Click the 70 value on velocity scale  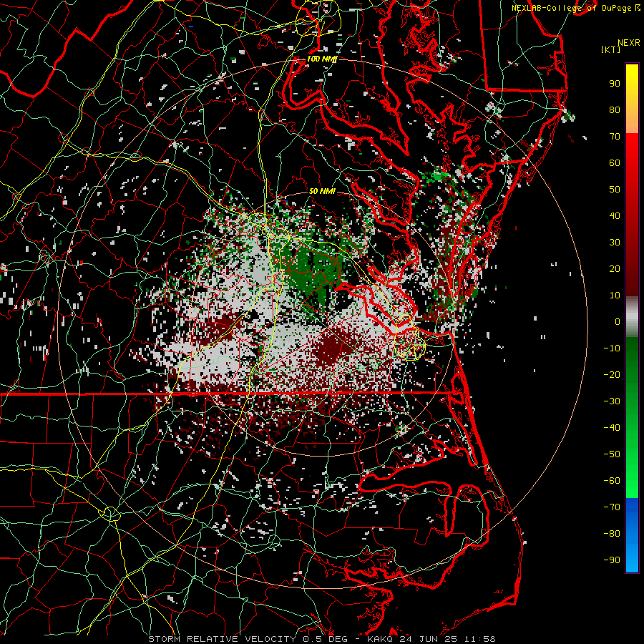point(615,137)
